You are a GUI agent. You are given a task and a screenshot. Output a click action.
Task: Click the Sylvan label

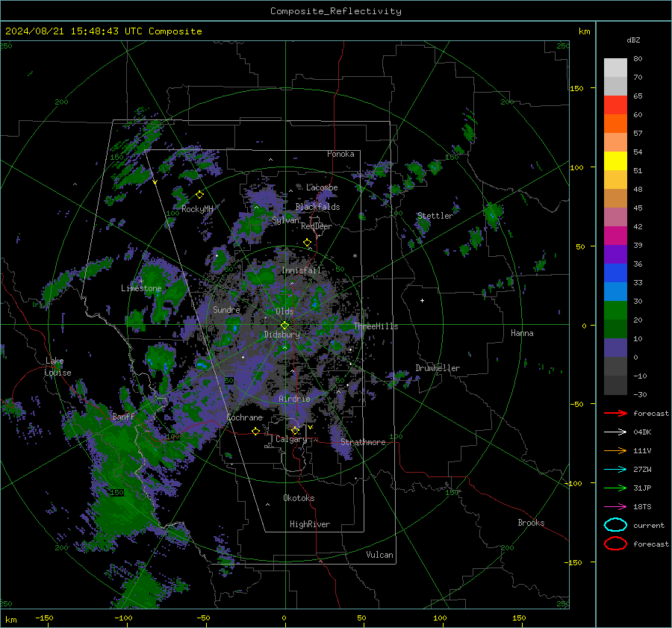285,220
